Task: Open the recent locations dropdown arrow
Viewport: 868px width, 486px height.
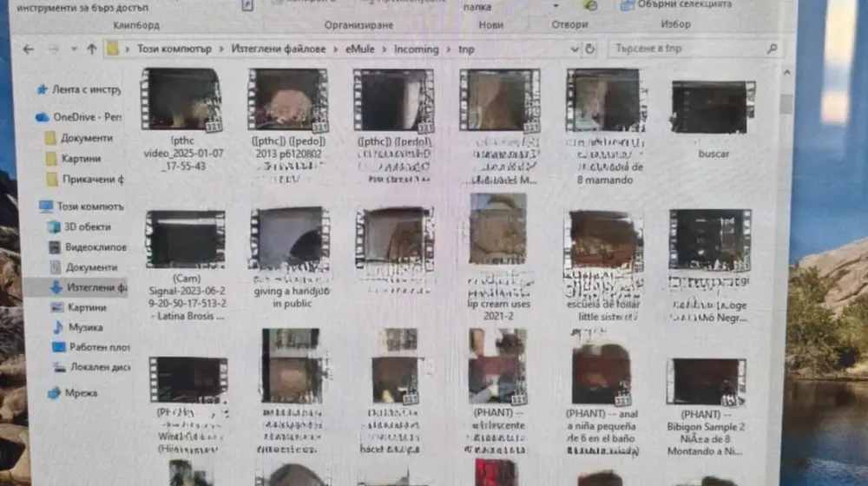Action: coord(74,49)
